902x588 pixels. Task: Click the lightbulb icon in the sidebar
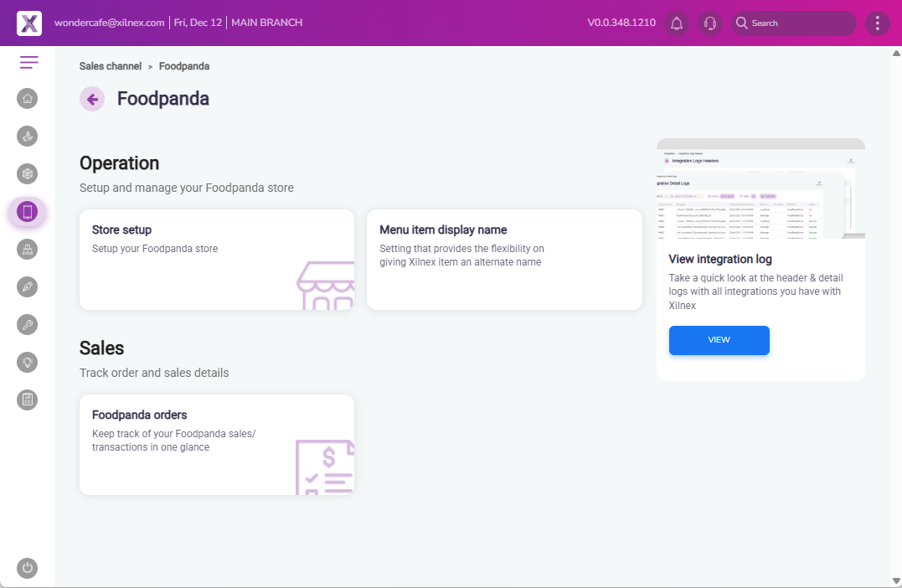point(28,362)
